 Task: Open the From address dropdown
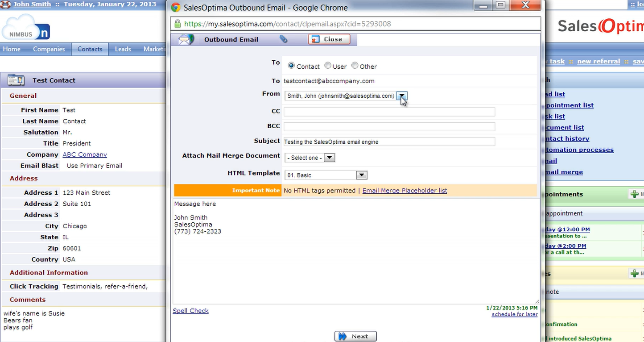(x=401, y=96)
